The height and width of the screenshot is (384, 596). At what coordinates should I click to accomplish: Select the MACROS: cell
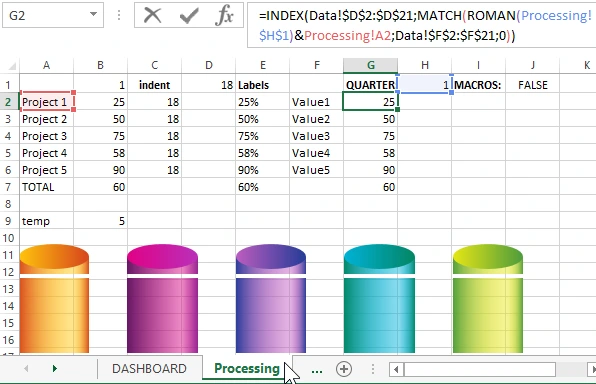pyautogui.click(x=479, y=85)
